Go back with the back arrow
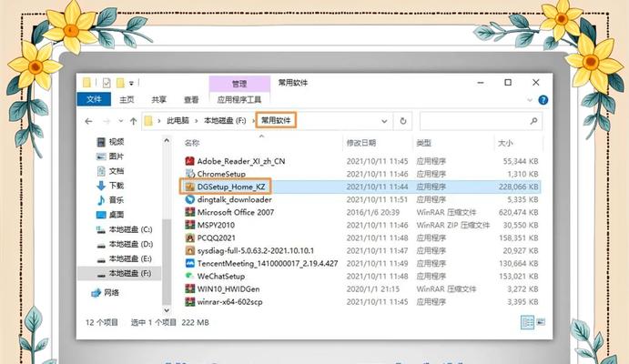 click(x=88, y=121)
